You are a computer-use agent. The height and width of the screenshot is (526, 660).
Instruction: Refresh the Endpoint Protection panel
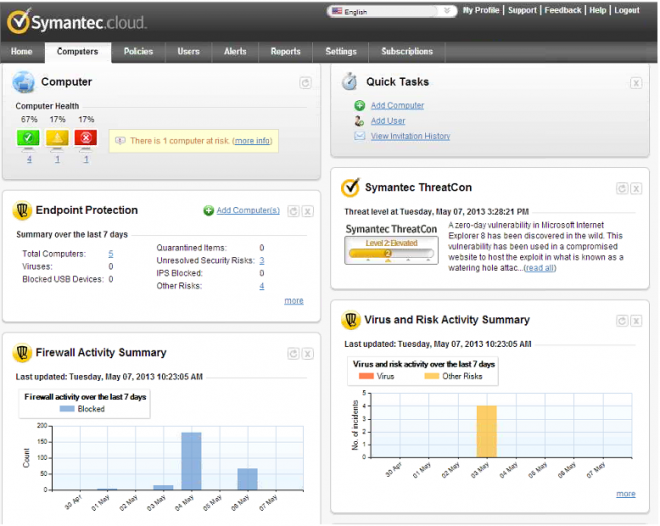click(x=294, y=211)
